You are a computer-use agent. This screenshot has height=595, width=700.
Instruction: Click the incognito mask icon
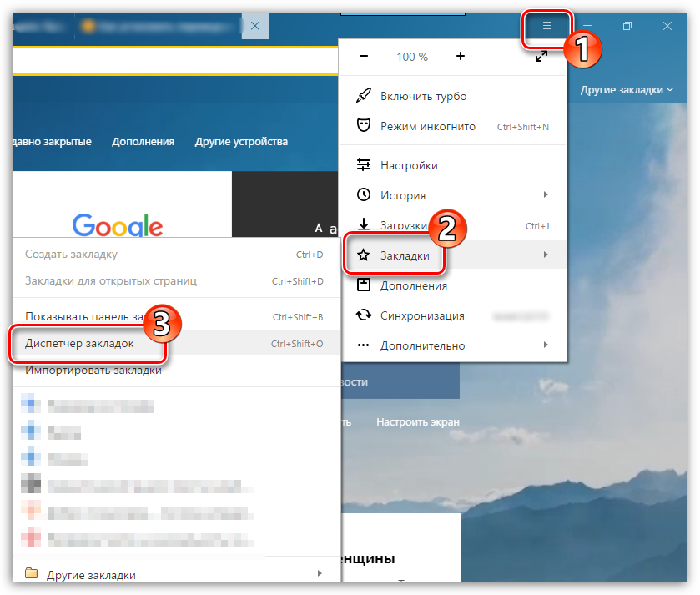pyautogui.click(x=364, y=125)
